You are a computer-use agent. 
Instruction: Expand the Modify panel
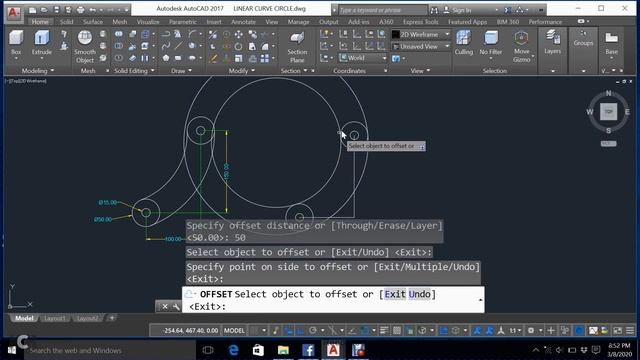[x=242, y=71]
